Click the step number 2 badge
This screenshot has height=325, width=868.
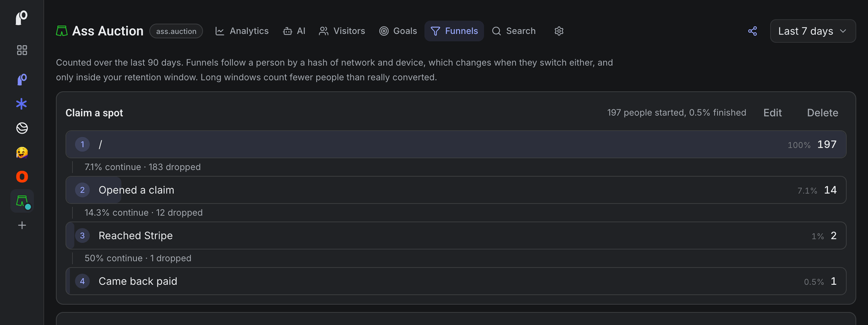pos(82,190)
